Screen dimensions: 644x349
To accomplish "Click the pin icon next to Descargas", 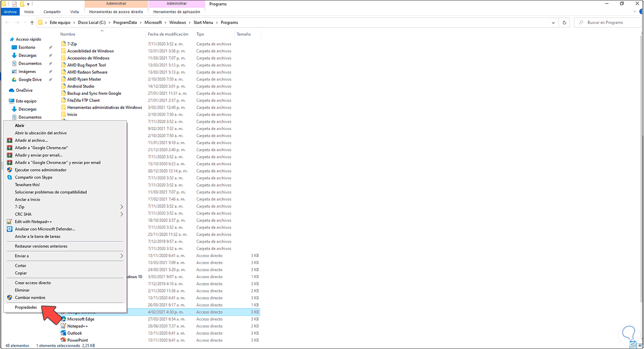I will click(50, 55).
